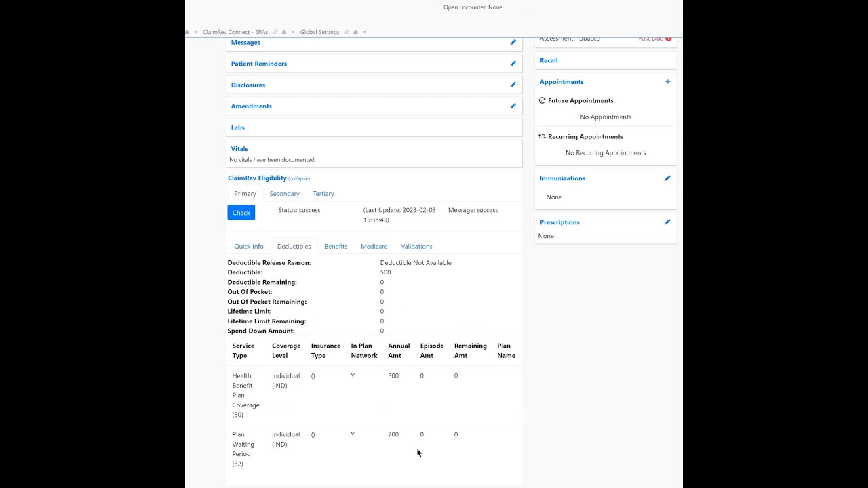868x488 pixels.
Task: Click the ClaimRev Eligibility heading link
Action: click(x=257, y=178)
